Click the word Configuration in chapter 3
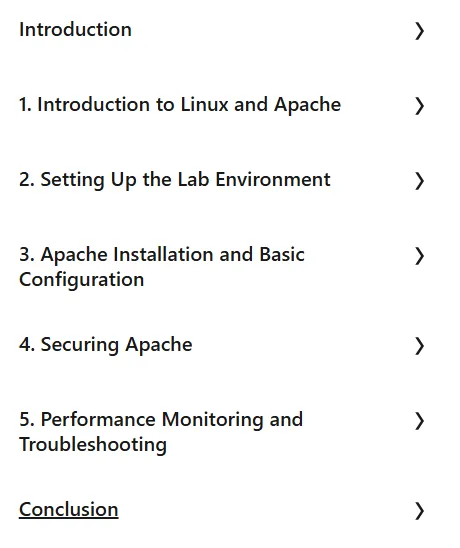460x548 pixels. 81,280
